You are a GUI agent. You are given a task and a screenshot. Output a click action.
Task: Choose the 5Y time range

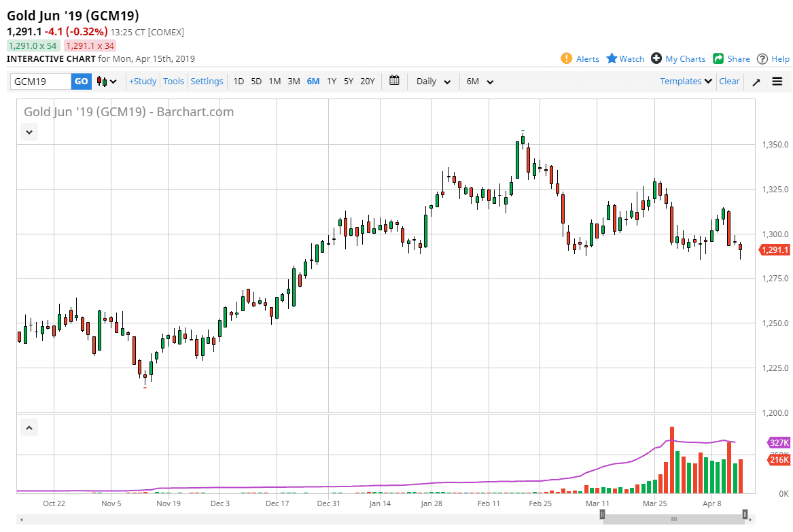coord(349,81)
